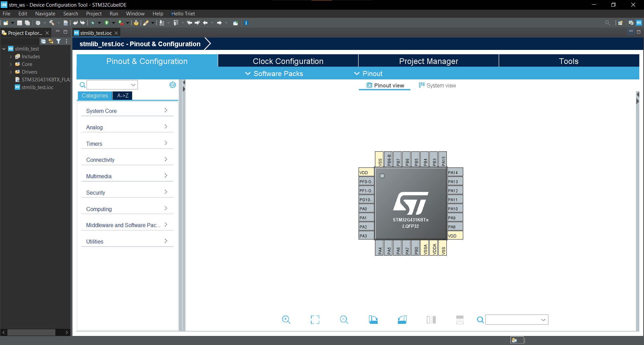This screenshot has width=644, height=345.
Task: Click pin PA14 on the chip
Action: pyautogui.click(x=455, y=172)
